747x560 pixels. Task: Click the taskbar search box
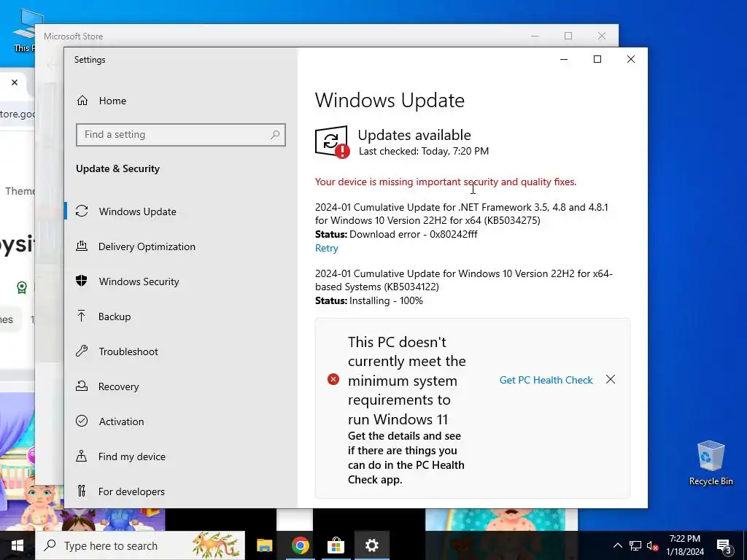(141, 545)
